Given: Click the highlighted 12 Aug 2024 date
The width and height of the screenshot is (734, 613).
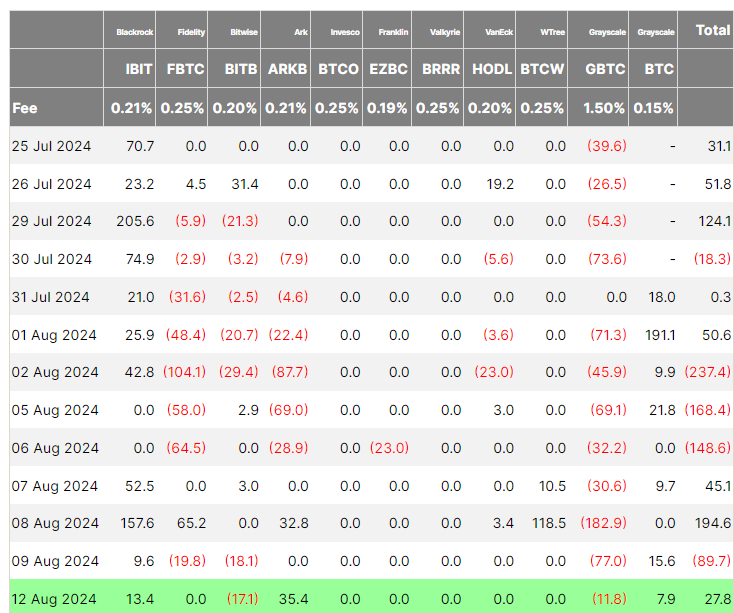Looking at the screenshot, I should 54,599.
